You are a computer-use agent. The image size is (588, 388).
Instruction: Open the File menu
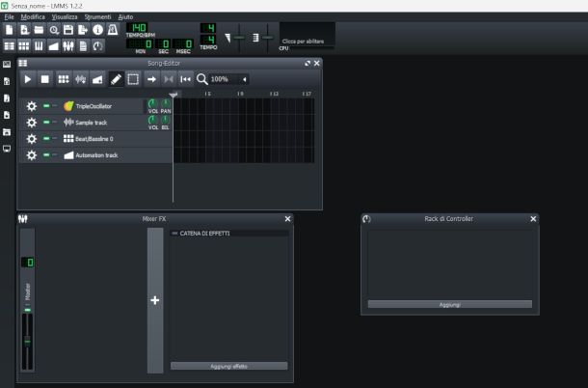[x=9, y=17]
